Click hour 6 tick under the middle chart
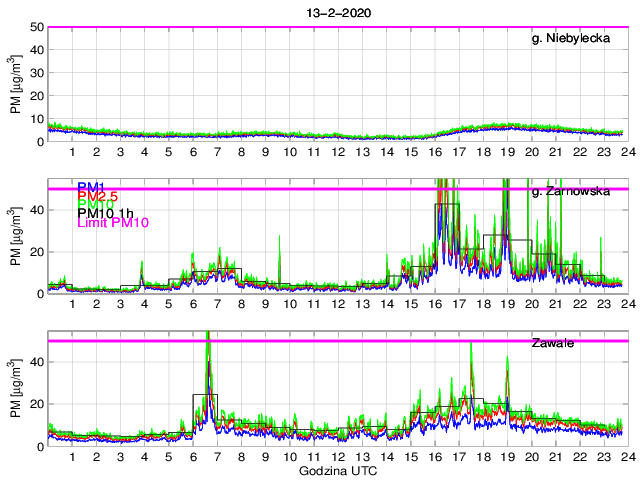Screen dimensions: 640x480 pos(193,304)
